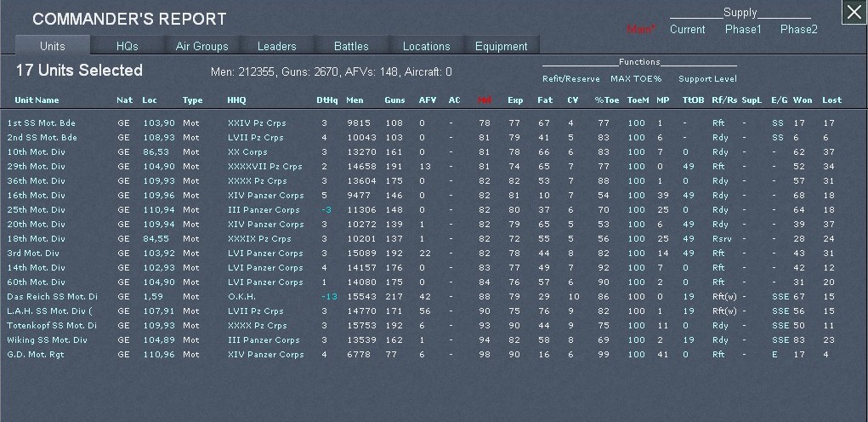Toggle Rsrv status for 18th Mot. Div
The height and width of the screenshot is (422, 868).
pyautogui.click(x=721, y=239)
